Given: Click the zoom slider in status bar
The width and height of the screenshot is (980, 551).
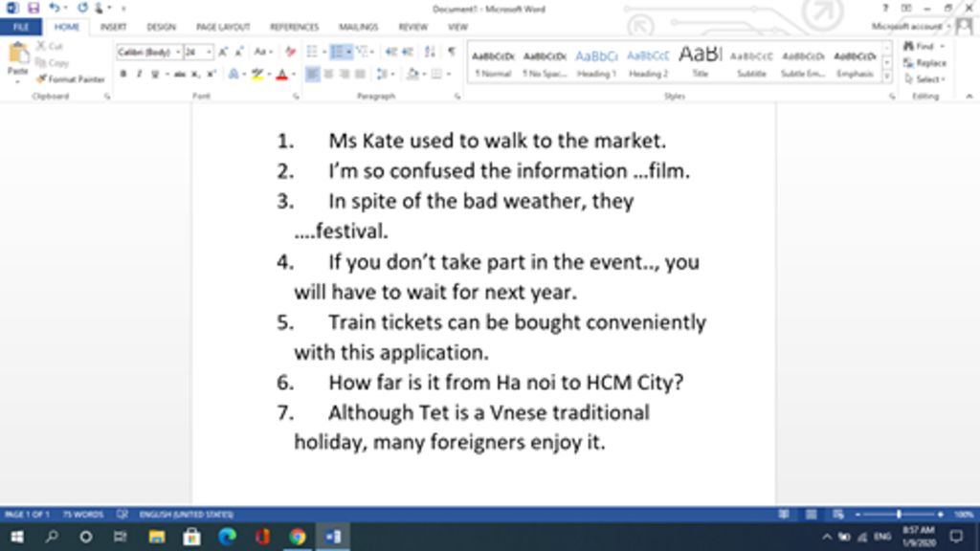Looking at the screenshot, I should (x=899, y=515).
